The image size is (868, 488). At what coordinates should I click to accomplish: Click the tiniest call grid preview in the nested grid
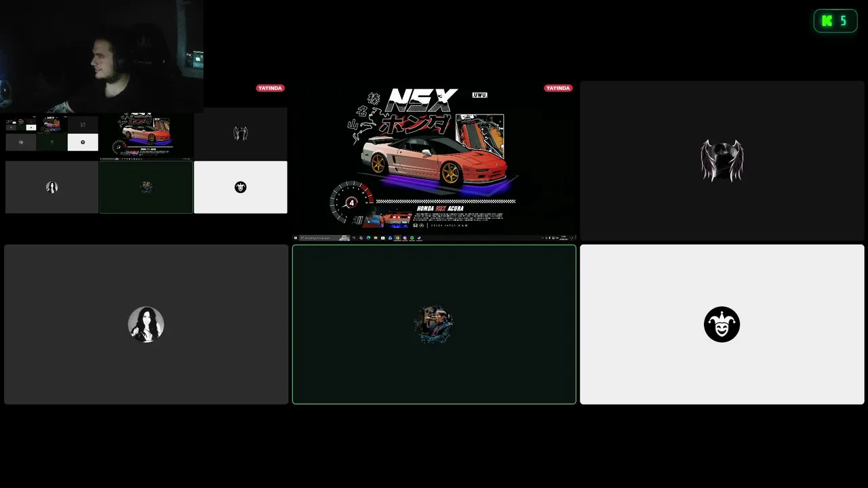coord(52,134)
